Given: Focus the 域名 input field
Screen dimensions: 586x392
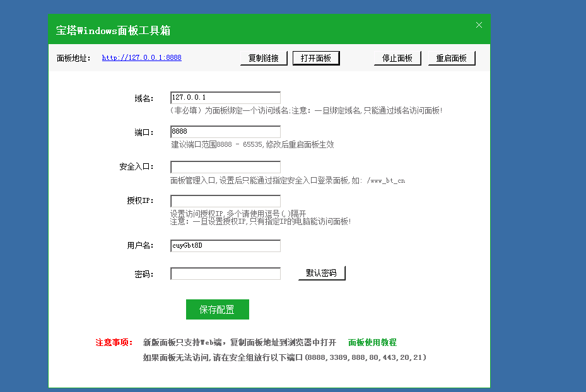Looking at the screenshot, I should (x=225, y=98).
